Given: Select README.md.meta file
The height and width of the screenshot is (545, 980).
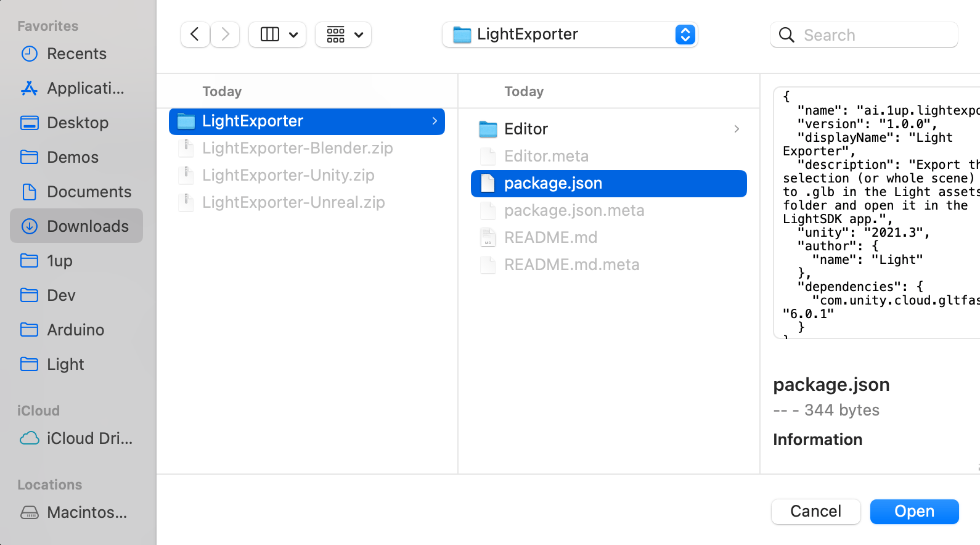Looking at the screenshot, I should 609,264.
